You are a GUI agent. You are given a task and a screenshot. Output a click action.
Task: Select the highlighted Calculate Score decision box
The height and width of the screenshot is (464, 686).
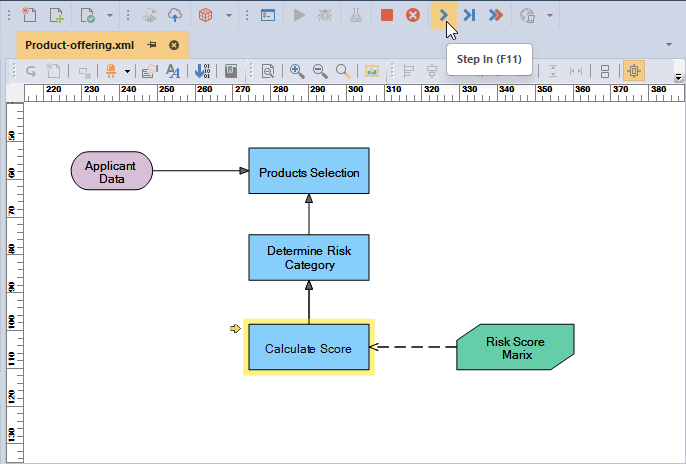[309, 347]
